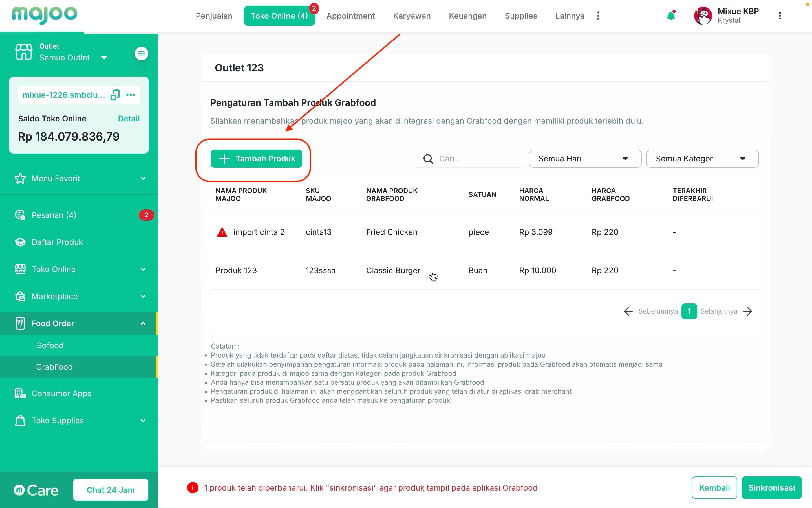Collapse sidebar with the round menu icon

pyautogui.click(x=141, y=53)
